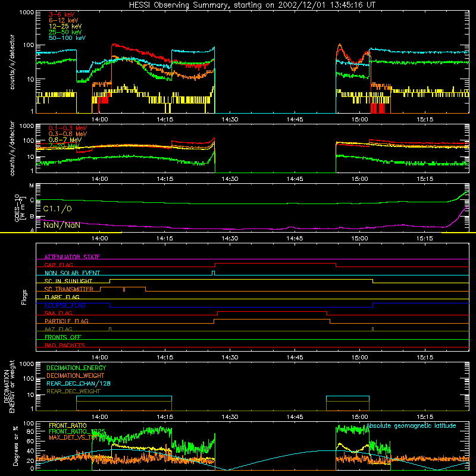Click the C1.1/0 GOES class annotation

coord(57,209)
